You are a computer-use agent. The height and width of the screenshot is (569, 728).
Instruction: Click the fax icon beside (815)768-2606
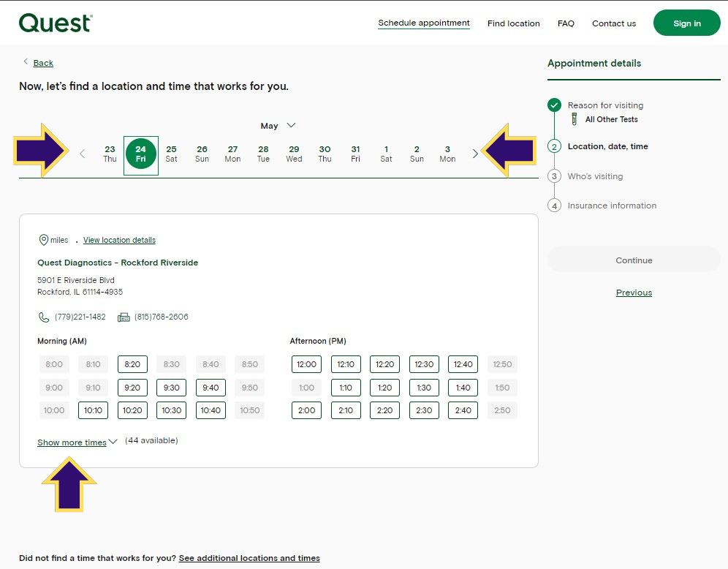(x=124, y=317)
